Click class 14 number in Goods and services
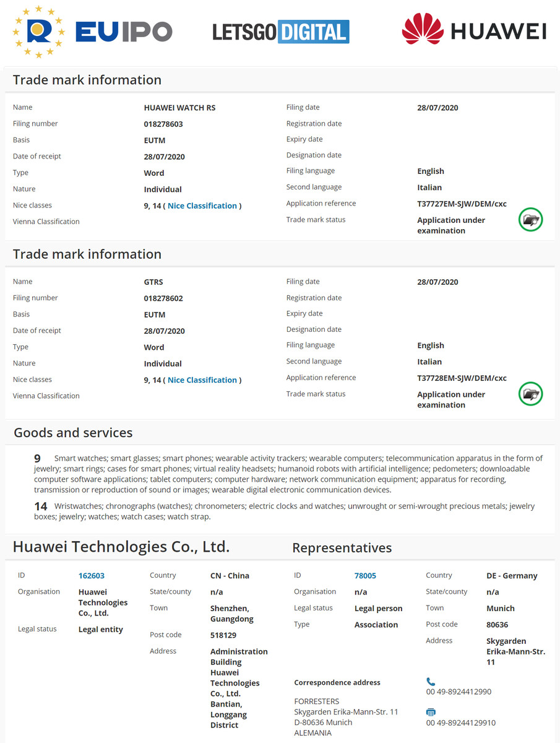The height and width of the screenshot is (743, 560). click(x=40, y=506)
